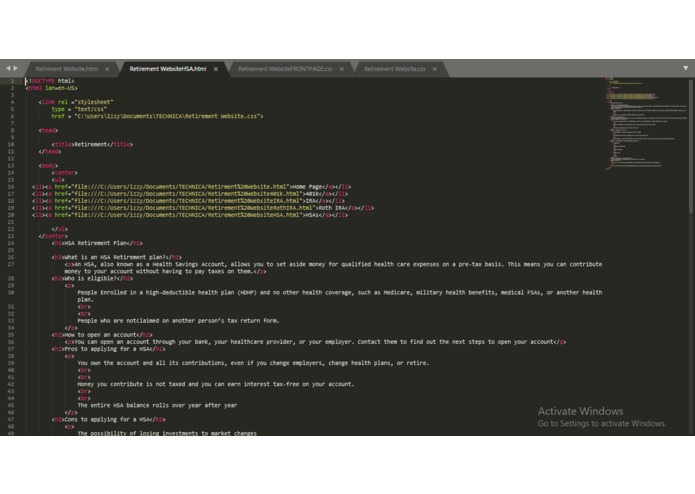Click line number 16 in the gutter
The width and height of the screenshot is (695, 494).
point(11,187)
